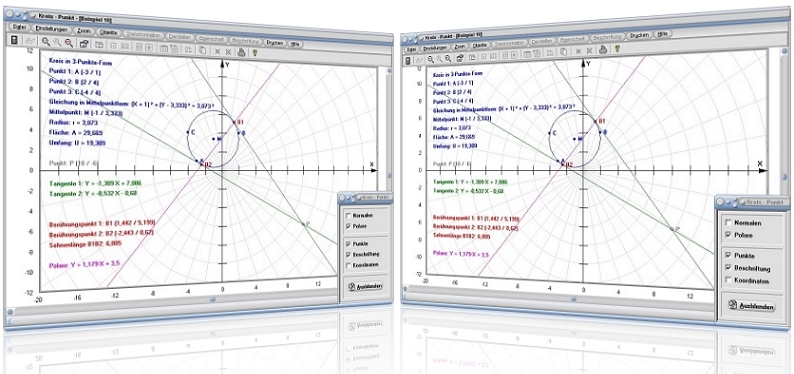Click 'Tangente 1' equation text in left window
The height and width of the screenshot is (374, 794).
[x=95, y=184]
